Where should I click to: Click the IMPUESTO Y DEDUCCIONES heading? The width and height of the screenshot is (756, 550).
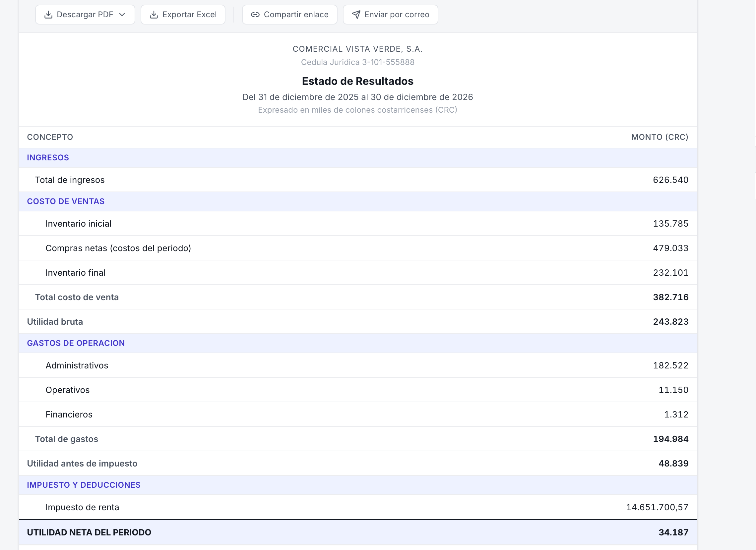tap(84, 485)
